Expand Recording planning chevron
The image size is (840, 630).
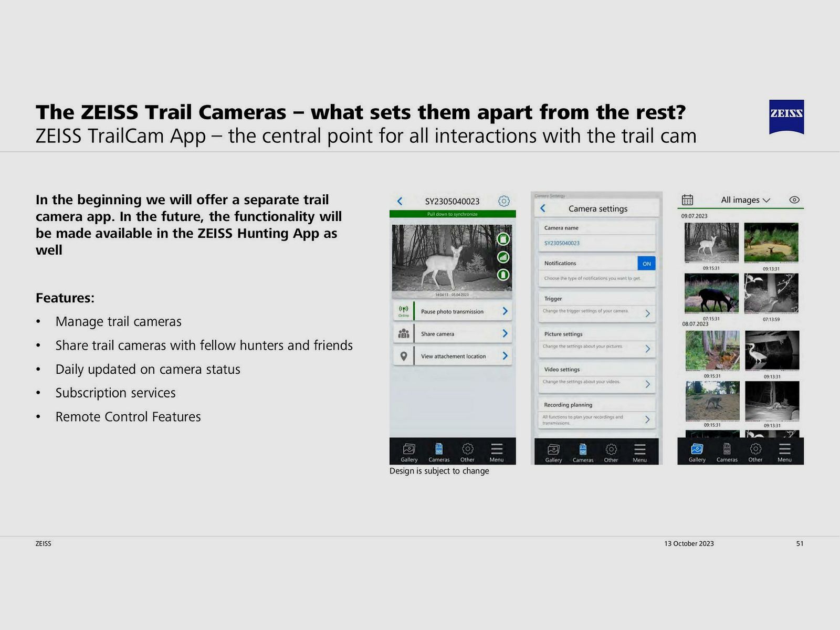pos(647,419)
